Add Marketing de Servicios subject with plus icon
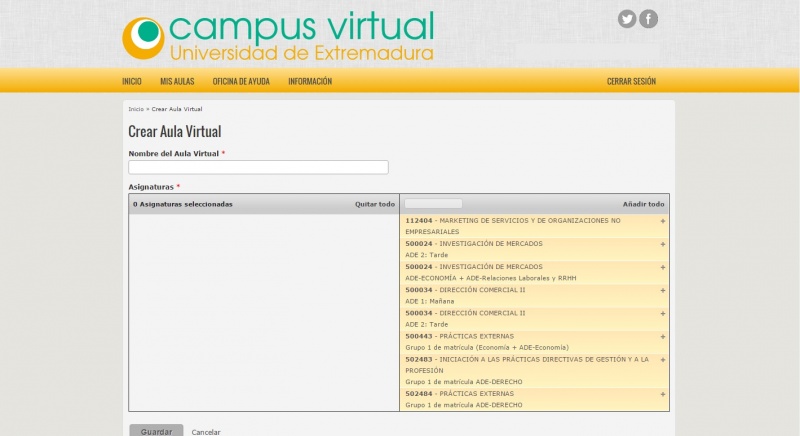 pyautogui.click(x=662, y=221)
